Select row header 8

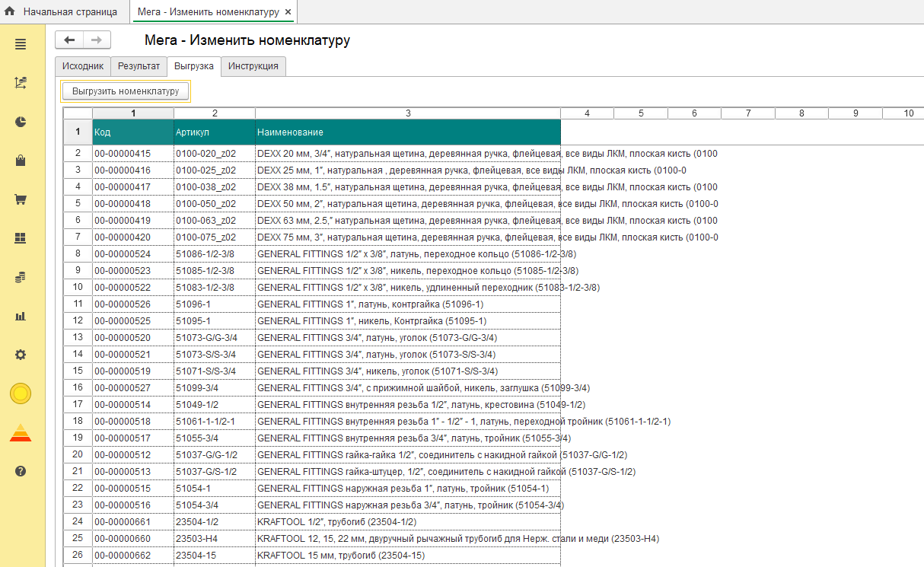(x=78, y=253)
